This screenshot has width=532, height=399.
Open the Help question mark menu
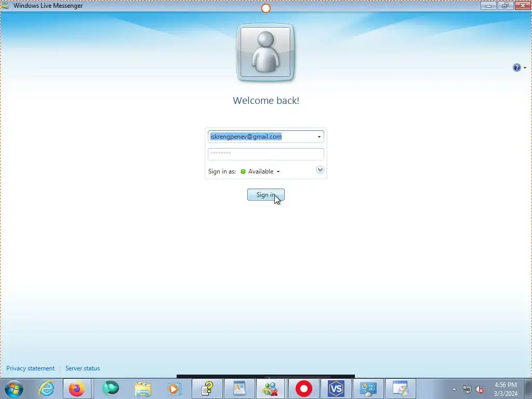pyautogui.click(x=519, y=68)
